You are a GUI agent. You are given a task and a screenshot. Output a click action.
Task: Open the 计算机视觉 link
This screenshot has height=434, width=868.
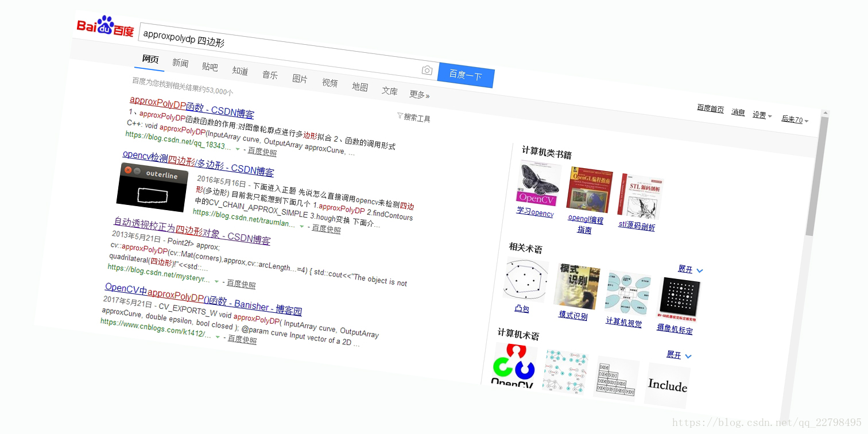click(x=624, y=321)
